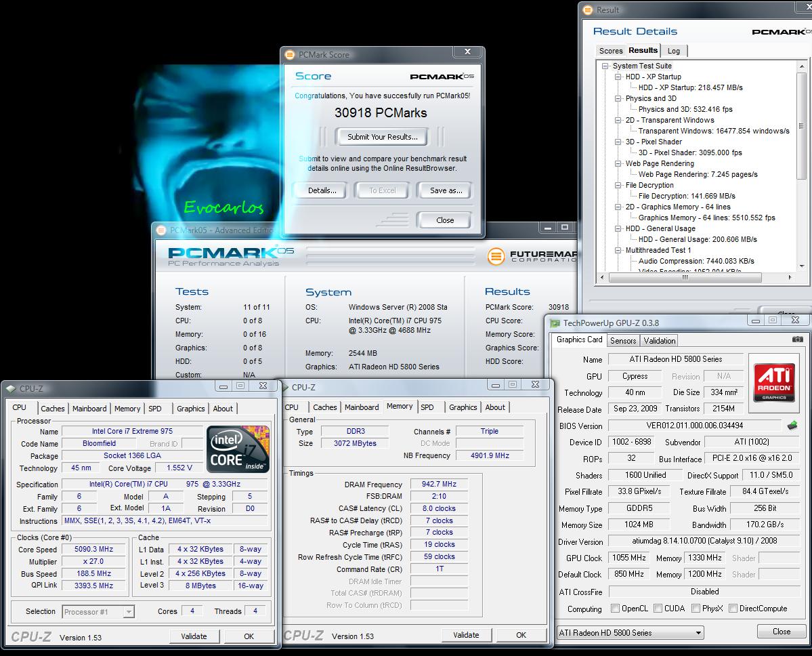Click the DRAM Frequency 942.7 MHz field
This screenshot has width=812, height=656.
[x=439, y=484]
